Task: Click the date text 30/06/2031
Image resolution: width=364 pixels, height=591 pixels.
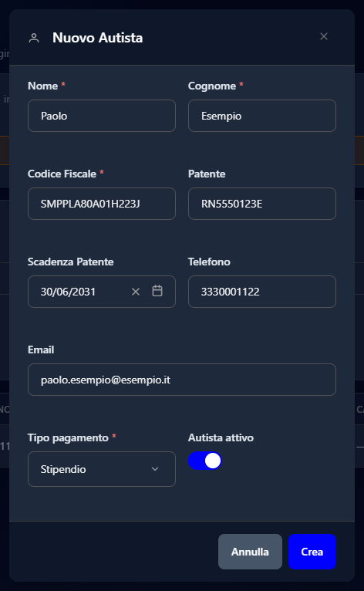Action: coord(68,292)
